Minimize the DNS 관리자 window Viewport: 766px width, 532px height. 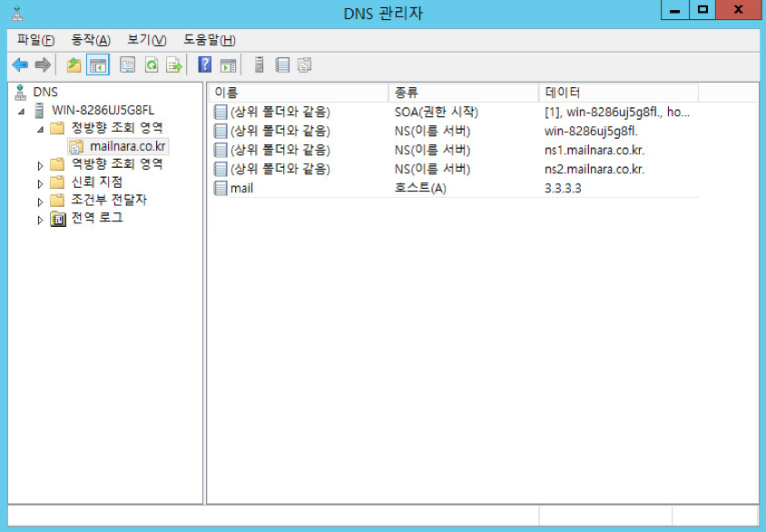click(x=674, y=10)
